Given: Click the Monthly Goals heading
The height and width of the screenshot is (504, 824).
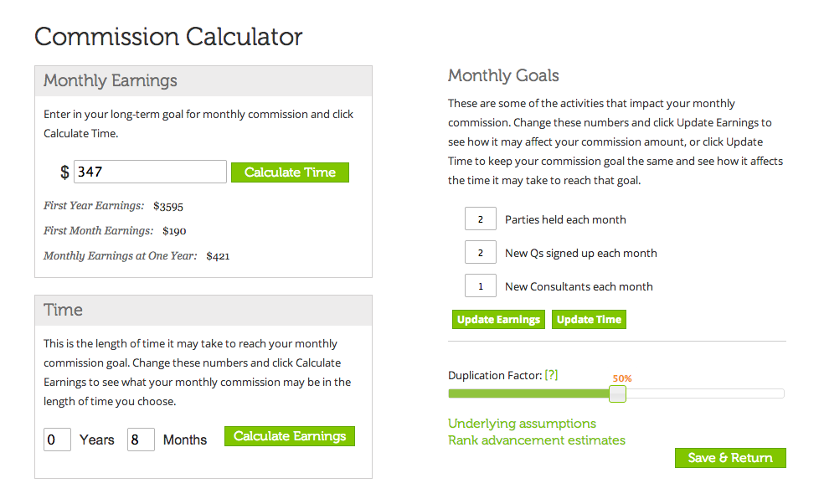Looking at the screenshot, I should point(503,75).
